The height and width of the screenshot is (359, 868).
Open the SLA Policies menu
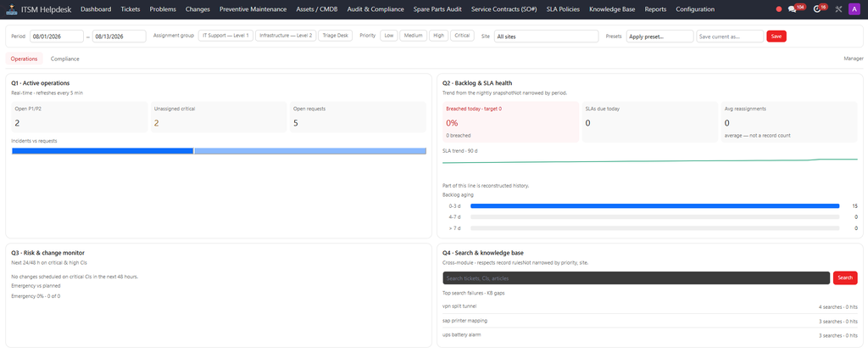coord(563,8)
